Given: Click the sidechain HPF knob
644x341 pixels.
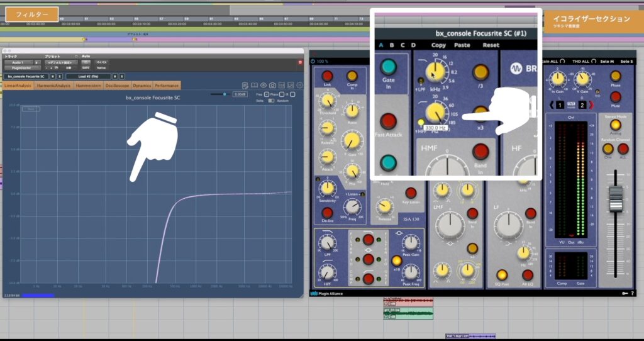Looking at the screenshot, I should (x=327, y=272).
